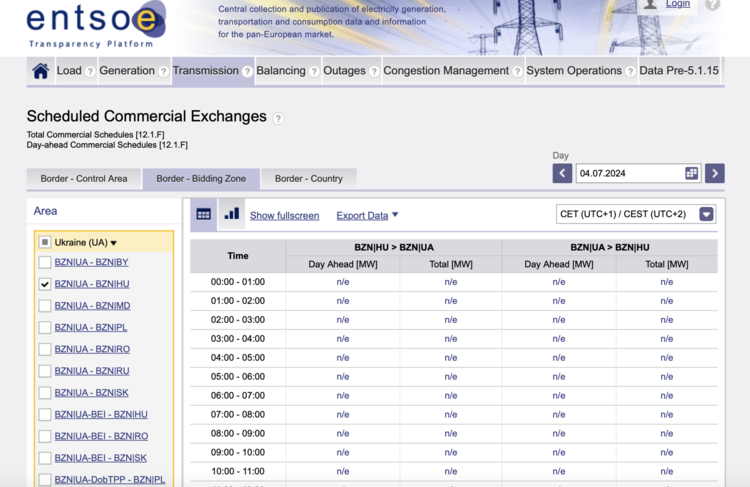Viewport: 750px width, 487px height.
Task: Toggle the Ukraine (UA) area checkbox
Action: click(44, 242)
